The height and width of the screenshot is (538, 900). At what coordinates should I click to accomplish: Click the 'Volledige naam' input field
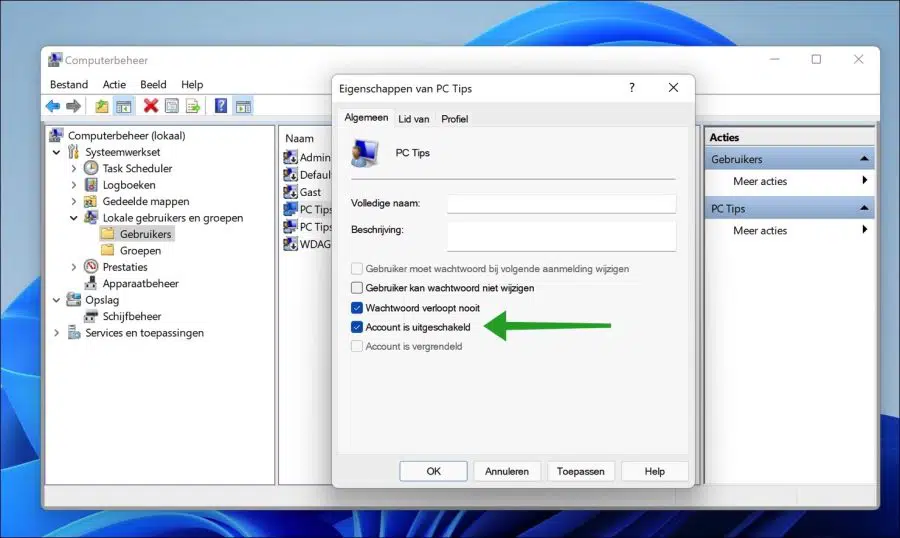tap(561, 203)
